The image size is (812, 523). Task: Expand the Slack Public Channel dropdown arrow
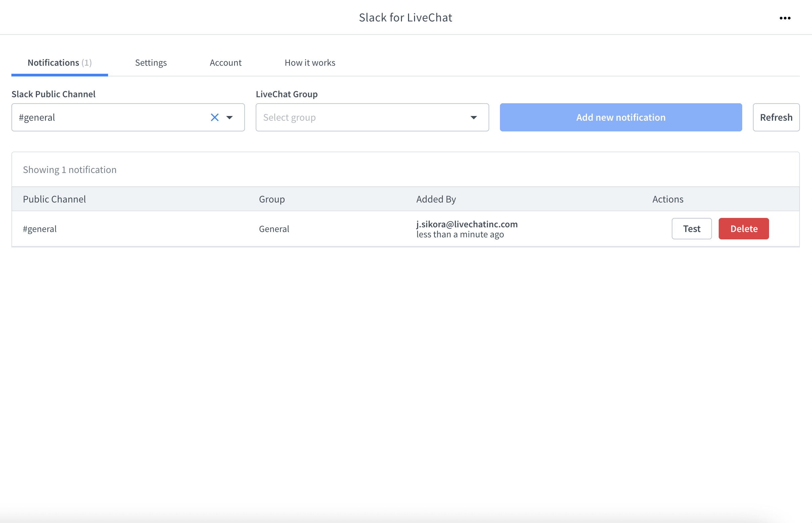230,117
